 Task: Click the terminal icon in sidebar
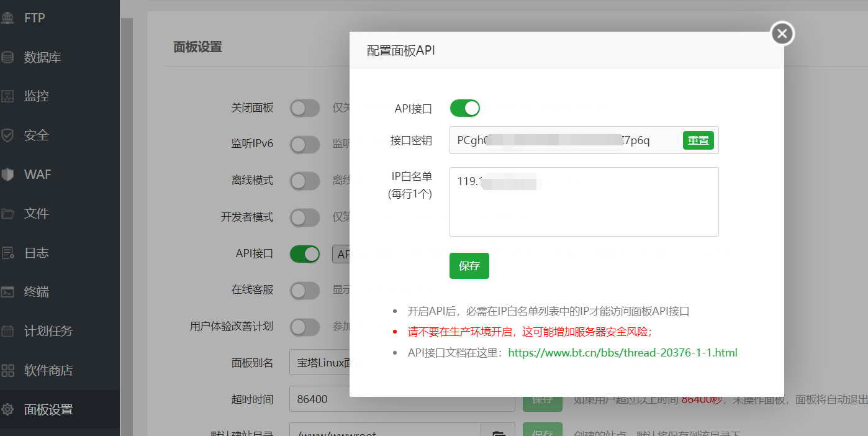point(7,292)
